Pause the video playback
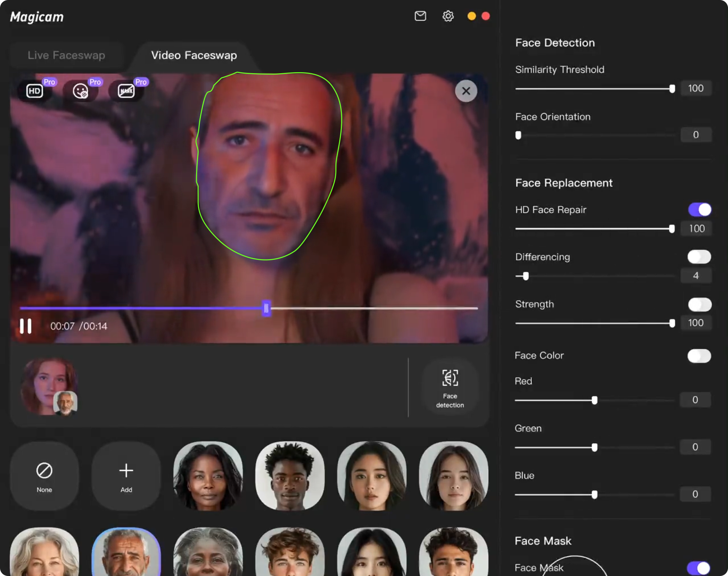The width and height of the screenshot is (728, 576). click(x=26, y=326)
